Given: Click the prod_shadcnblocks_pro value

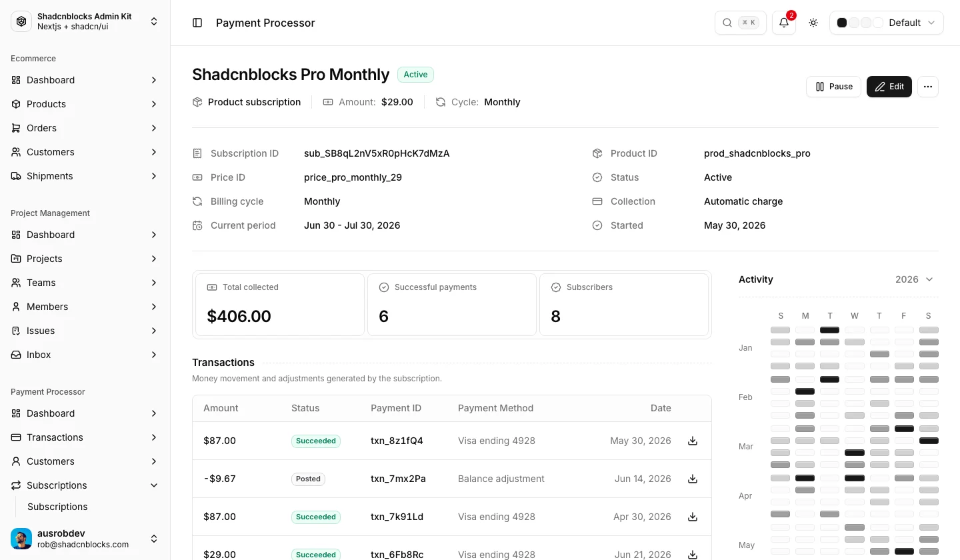Looking at the screenshot, I should point(757,153).
